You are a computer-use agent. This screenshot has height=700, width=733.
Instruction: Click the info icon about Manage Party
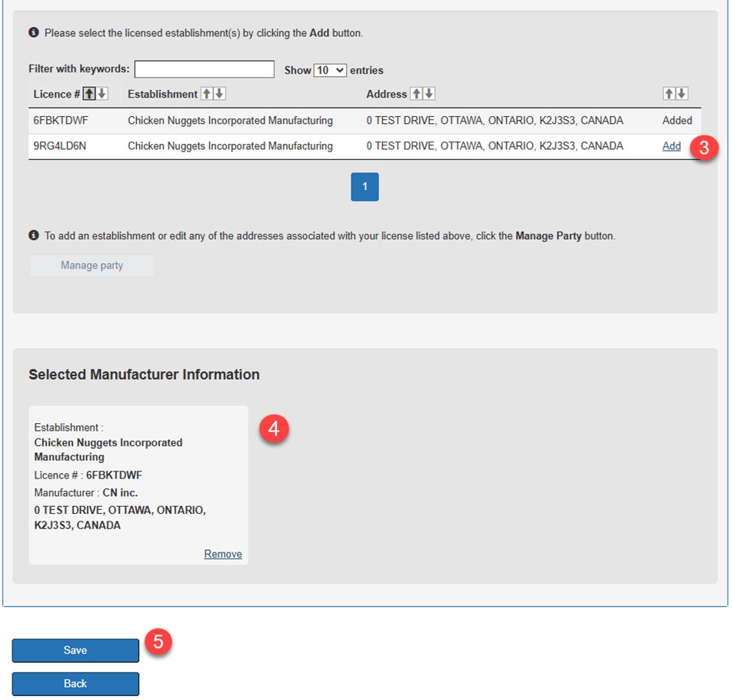pos(33,235)
